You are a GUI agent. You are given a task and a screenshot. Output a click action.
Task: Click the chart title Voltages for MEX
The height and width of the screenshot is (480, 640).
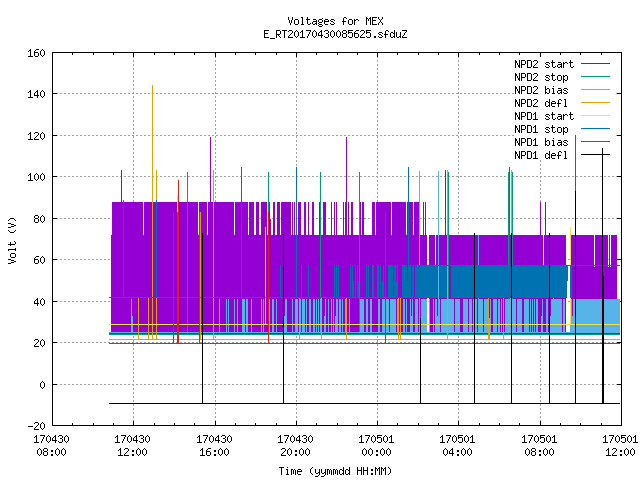pos(335,21)
